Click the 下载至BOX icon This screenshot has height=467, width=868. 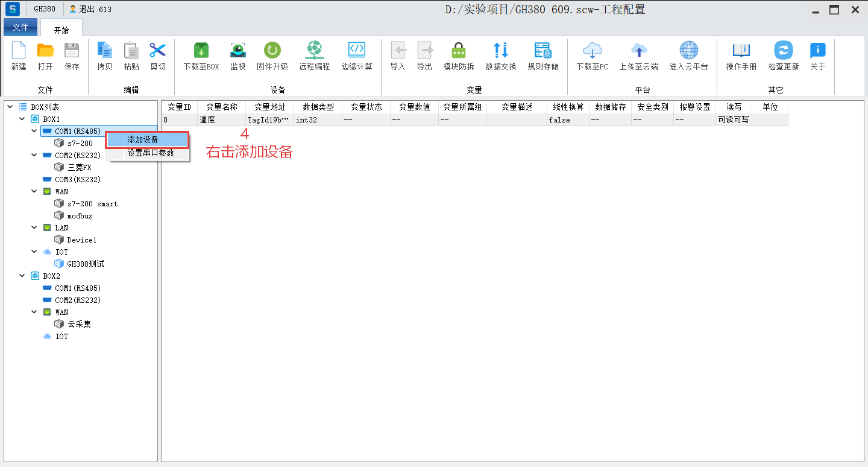pos(201,51)
